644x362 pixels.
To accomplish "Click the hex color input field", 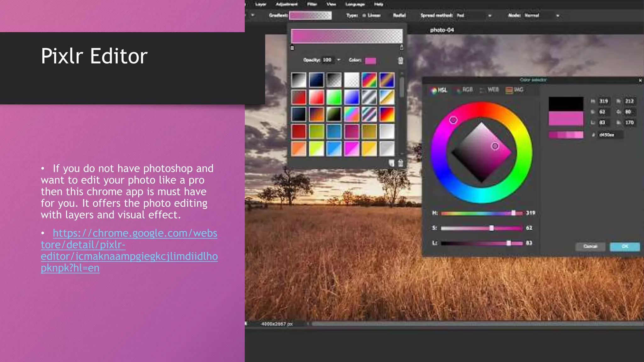I will tap(610, 135).
